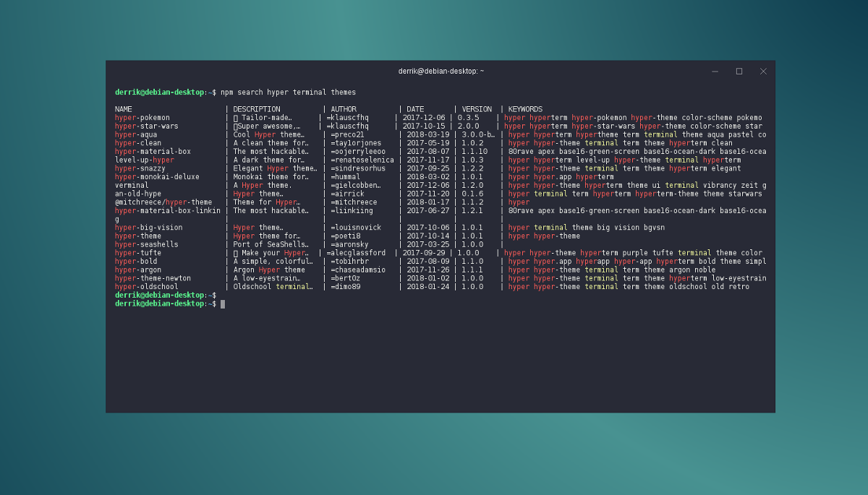Viewport: 868px width, 495px height.
Task: Click the VERSION column header
Action: 477,109
